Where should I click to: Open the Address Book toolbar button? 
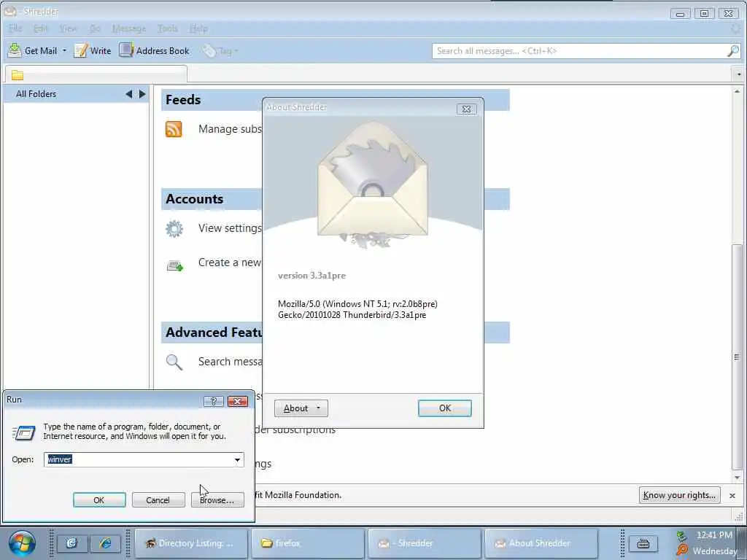coord(155,50)
